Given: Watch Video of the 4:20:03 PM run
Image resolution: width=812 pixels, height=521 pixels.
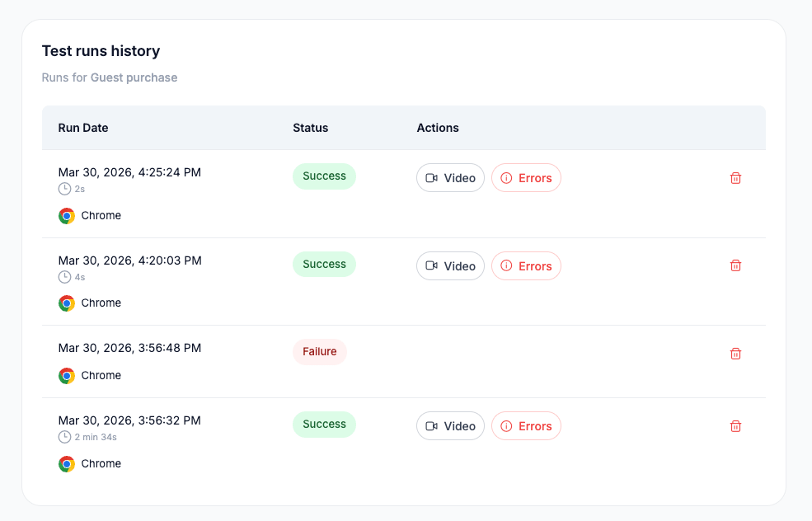Looking at the screenshot, I should pyautogui.click(x=450, y=266).
